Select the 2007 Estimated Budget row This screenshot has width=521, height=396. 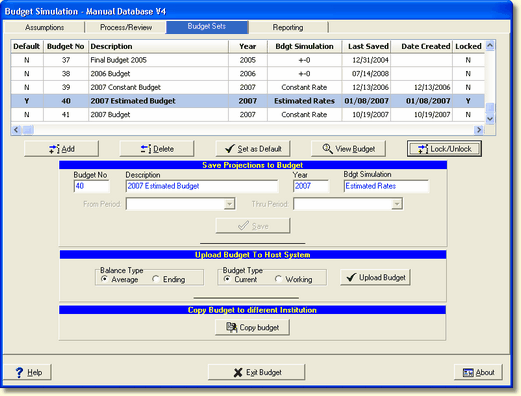tap(248, 101)
